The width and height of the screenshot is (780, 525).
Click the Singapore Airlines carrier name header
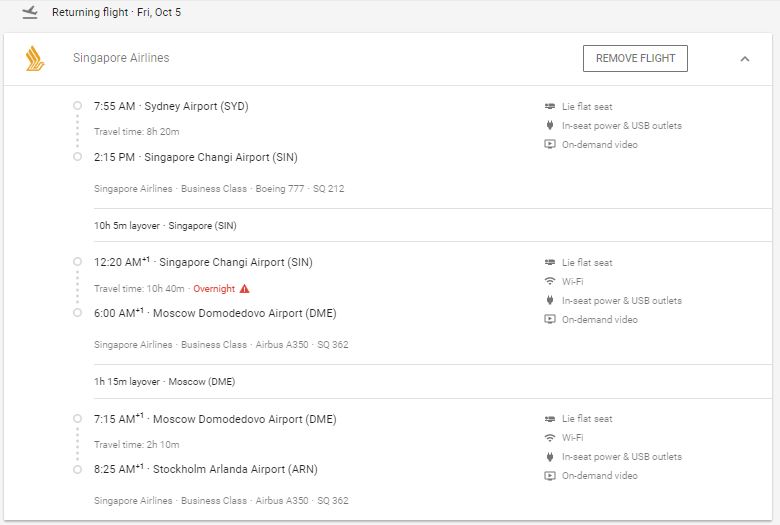pos(121,58)
